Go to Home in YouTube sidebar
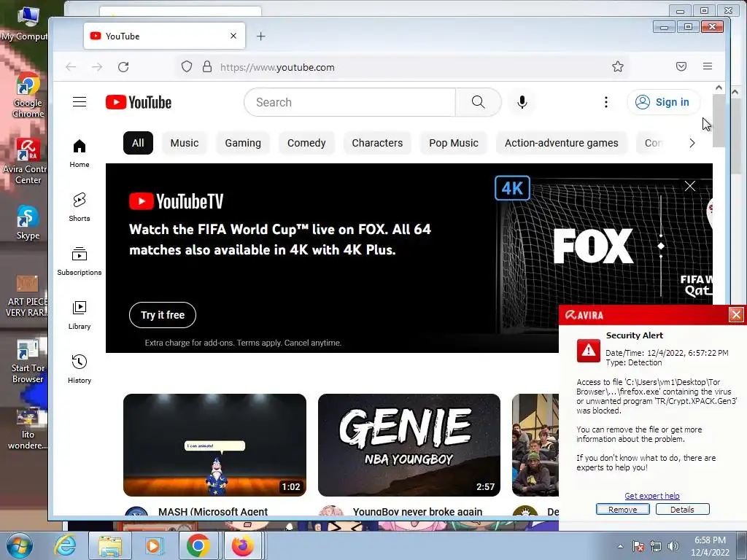The width and height of the screenshot is (747, 560). (80, 153)
